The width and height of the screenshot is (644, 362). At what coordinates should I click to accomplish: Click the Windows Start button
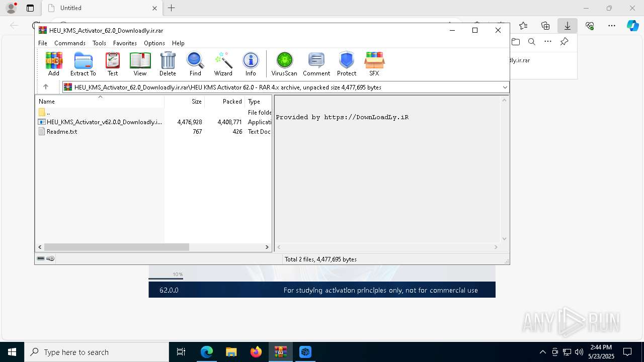(x=12, y=352)
